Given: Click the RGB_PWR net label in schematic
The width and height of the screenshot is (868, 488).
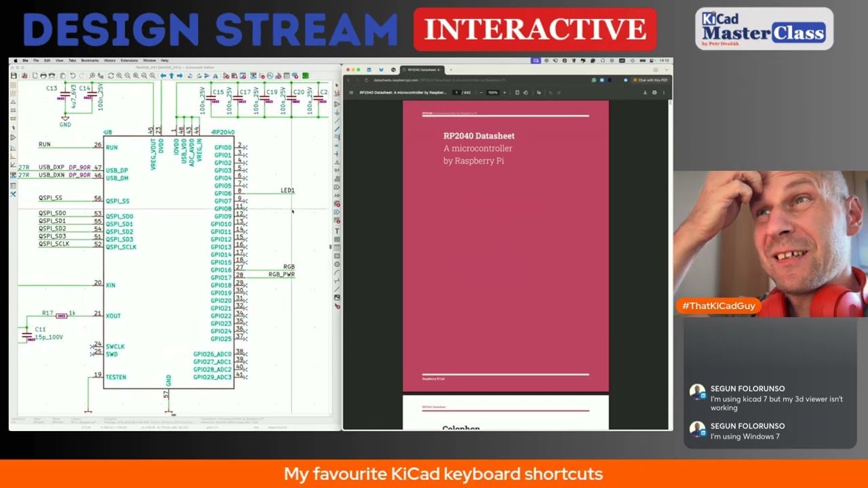Looking at the screenshot, I should point(281,274).
